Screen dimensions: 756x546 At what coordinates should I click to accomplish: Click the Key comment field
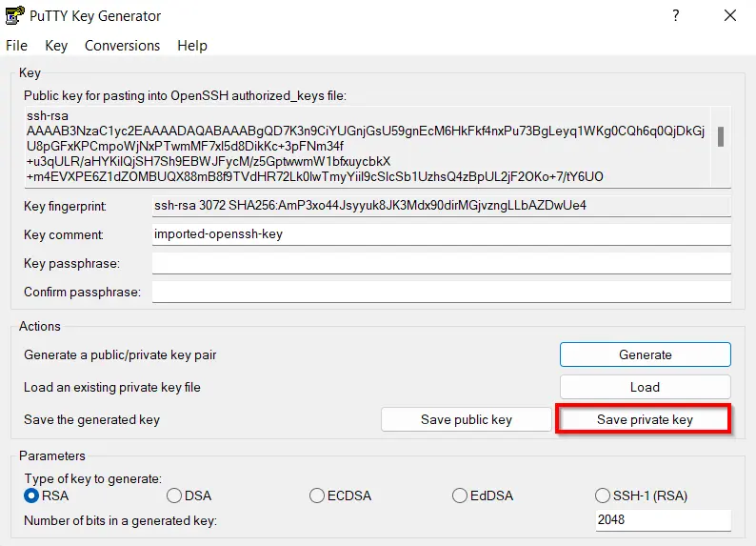click(442, 234)
